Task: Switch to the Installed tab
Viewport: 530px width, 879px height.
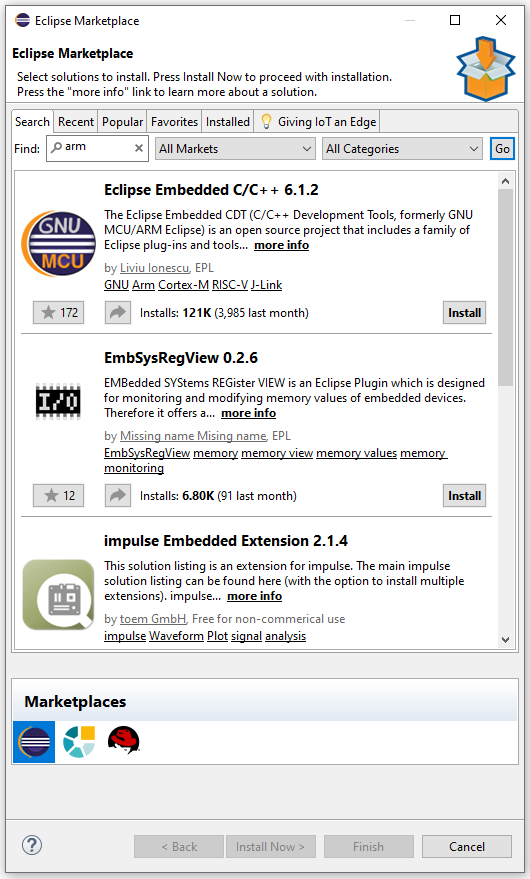Action: 228,122
